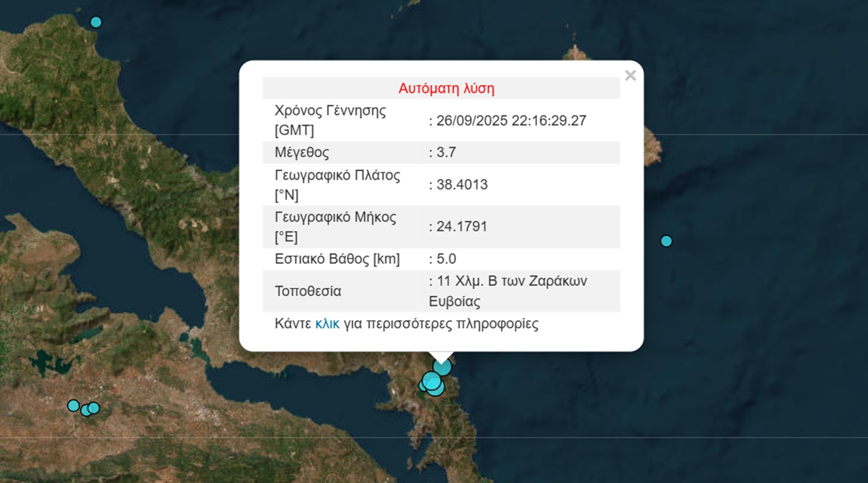Select the earthquake marker near Zarakes Evia
Viewport: 868px width, 483px height.
tap(441, 366)
